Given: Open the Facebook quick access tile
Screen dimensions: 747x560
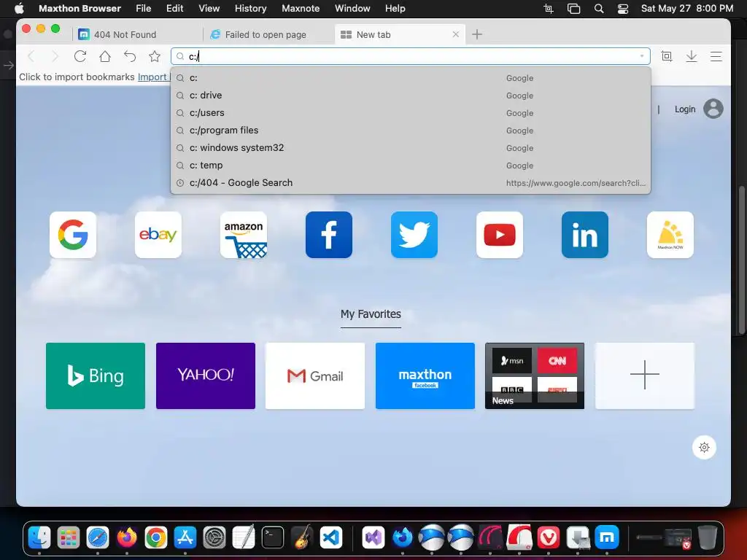Looking at the screenshot, I should (329, 235).
